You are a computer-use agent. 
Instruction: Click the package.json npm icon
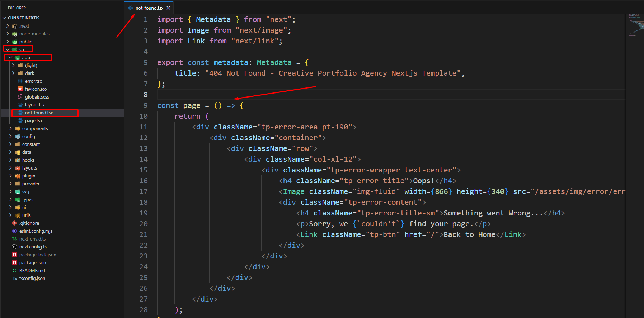coord(14,262)
